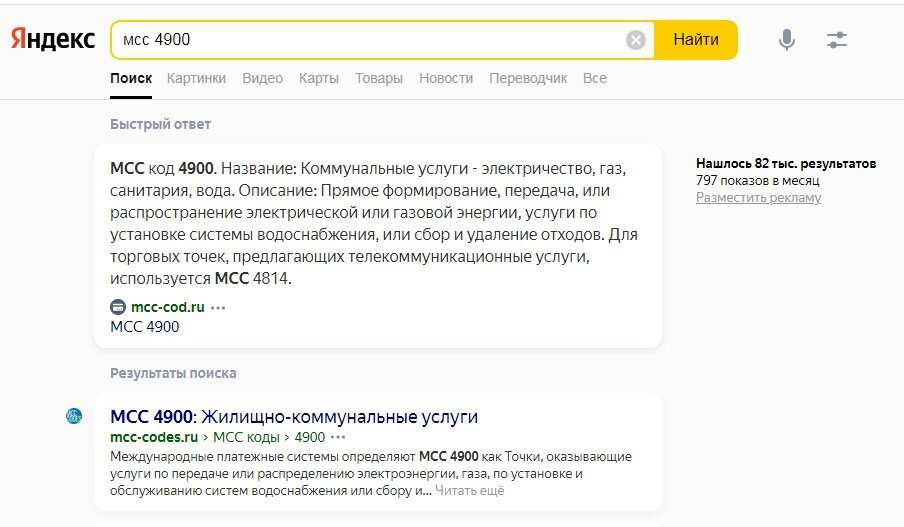Open search settings via the sliders icon
904x527 pixels.
837,40
